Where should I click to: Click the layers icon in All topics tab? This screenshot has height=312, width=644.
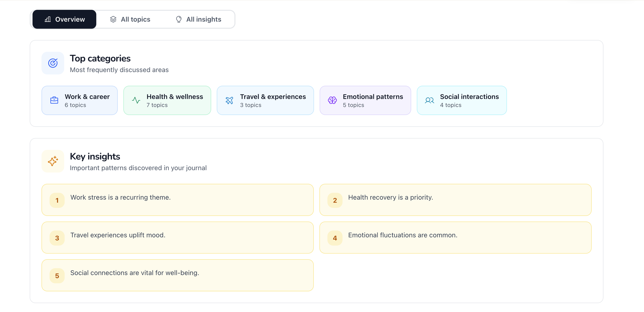pos(113,19)
